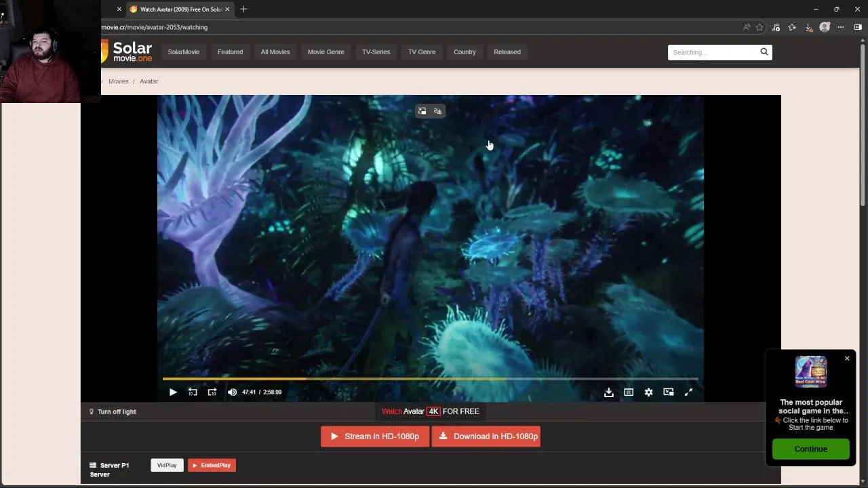Viewport: 868px width, 488px height.
Task: Toggle closed captions in player
Action: point(629,392)
